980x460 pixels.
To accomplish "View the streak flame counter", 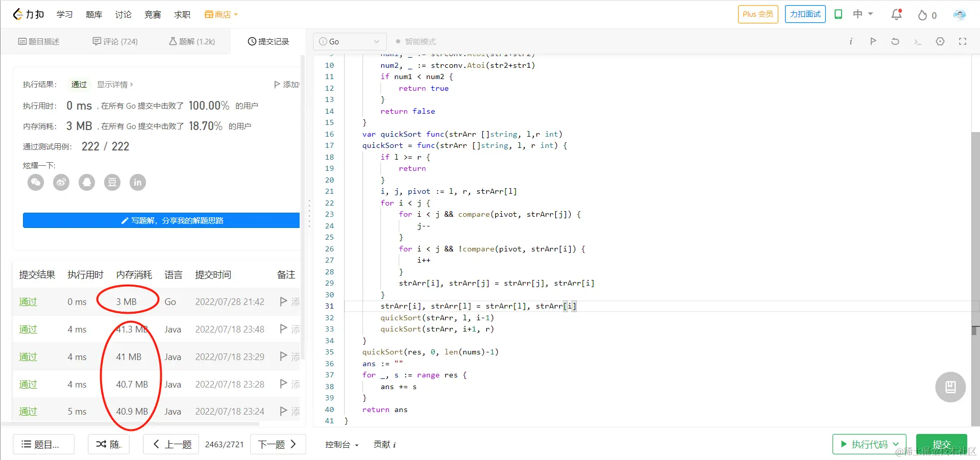I will [927, 15].
